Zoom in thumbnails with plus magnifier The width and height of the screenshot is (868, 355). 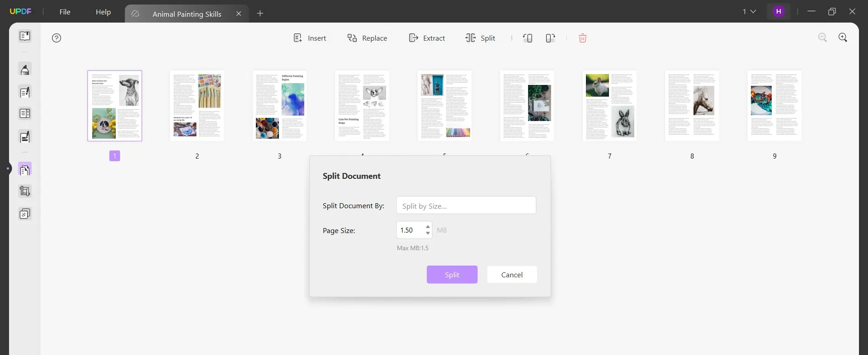(843, 37)
